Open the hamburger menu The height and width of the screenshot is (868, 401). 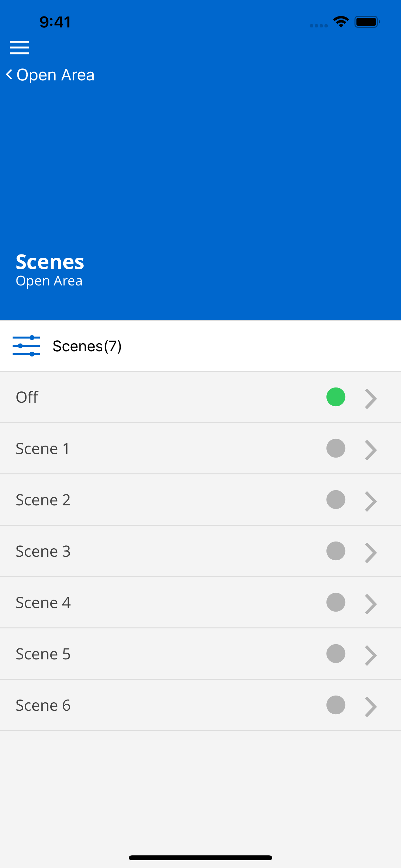(19, 47)
